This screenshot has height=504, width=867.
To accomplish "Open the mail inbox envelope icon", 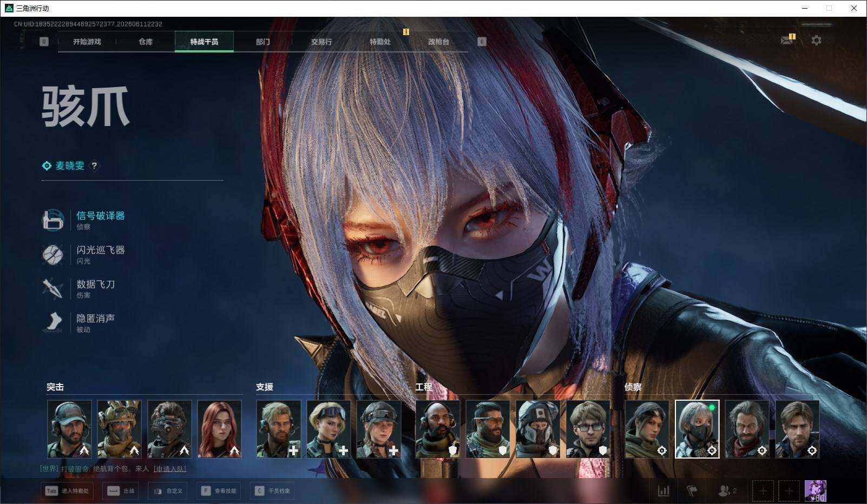I will [787, 40].
